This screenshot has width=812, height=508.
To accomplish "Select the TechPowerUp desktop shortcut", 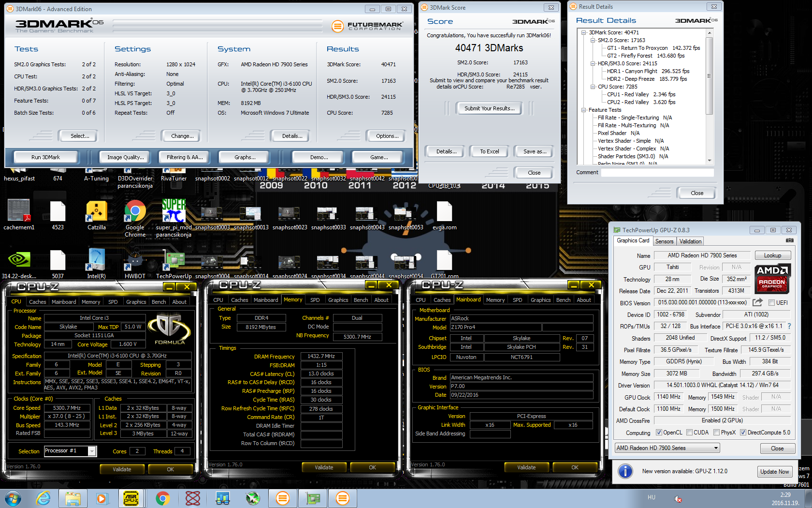I will (x=174, y=264).
